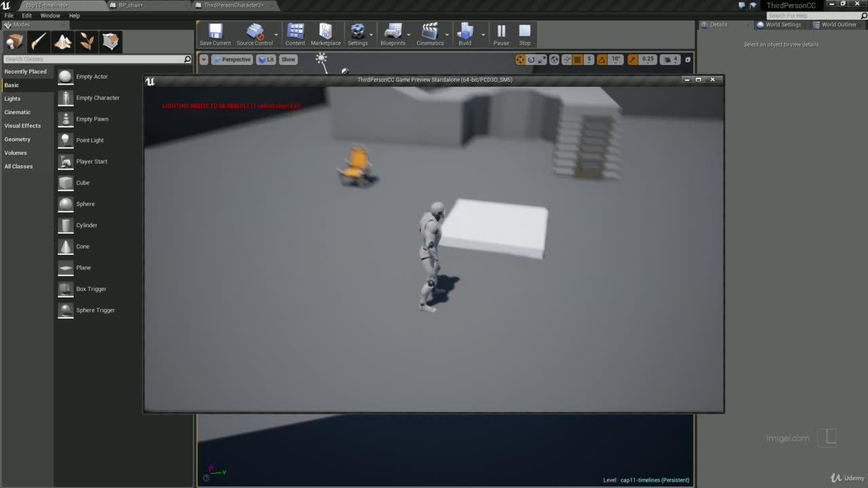Adjust the camera speed value control

click(x=670, y=60)
